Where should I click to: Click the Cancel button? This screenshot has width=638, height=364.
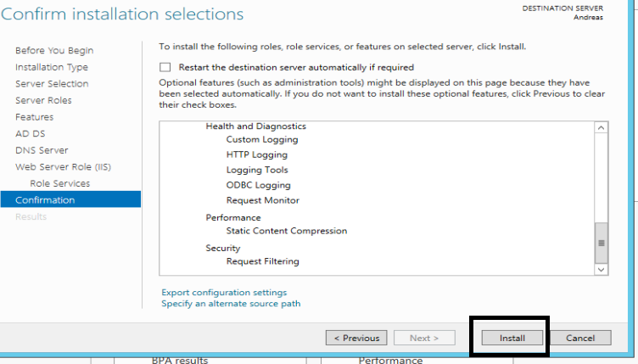[580, 338]
